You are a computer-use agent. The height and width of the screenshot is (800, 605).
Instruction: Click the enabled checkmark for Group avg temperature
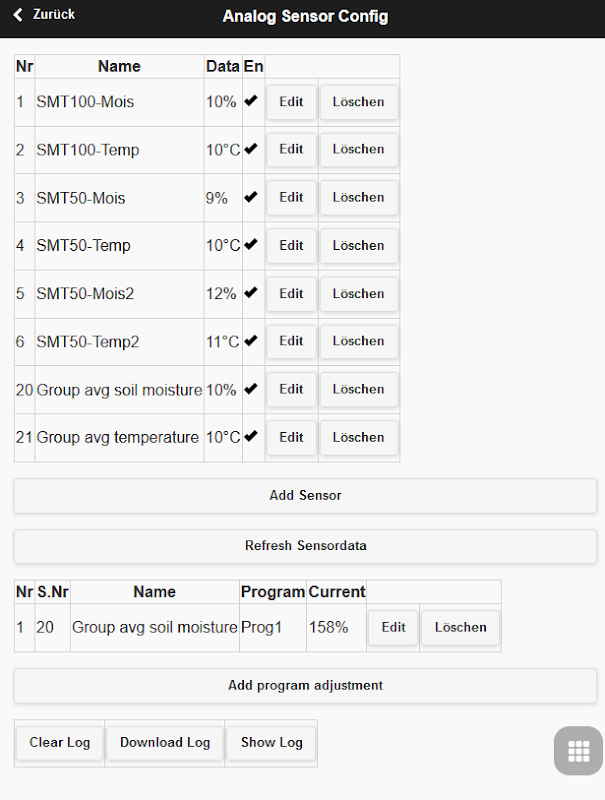tap(250, 436)
